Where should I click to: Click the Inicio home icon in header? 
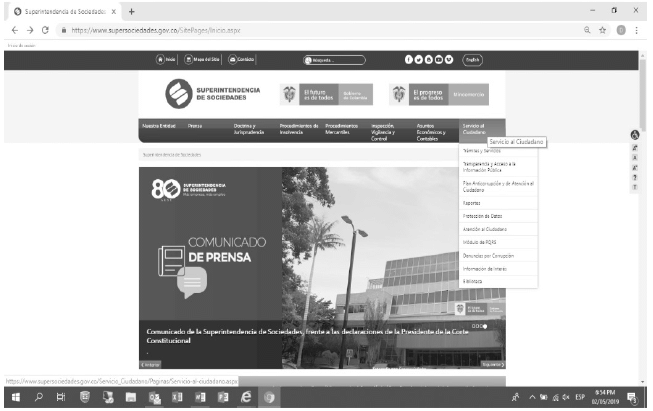tap(168, 60)
